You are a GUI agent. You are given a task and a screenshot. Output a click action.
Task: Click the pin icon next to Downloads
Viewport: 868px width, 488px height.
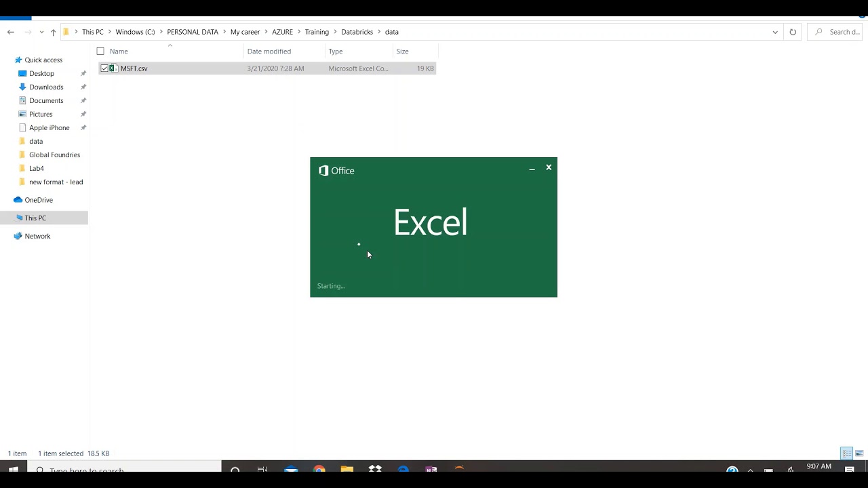click(x=83, y=87)
